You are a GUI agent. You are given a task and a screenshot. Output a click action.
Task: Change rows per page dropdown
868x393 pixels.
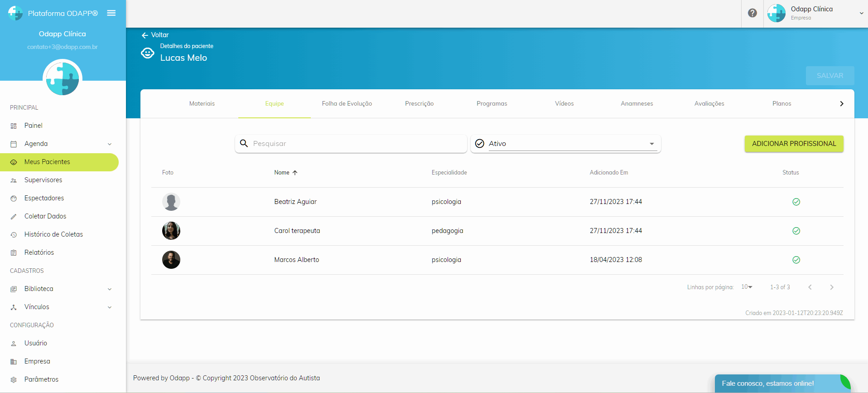click(x=747, y=287)
